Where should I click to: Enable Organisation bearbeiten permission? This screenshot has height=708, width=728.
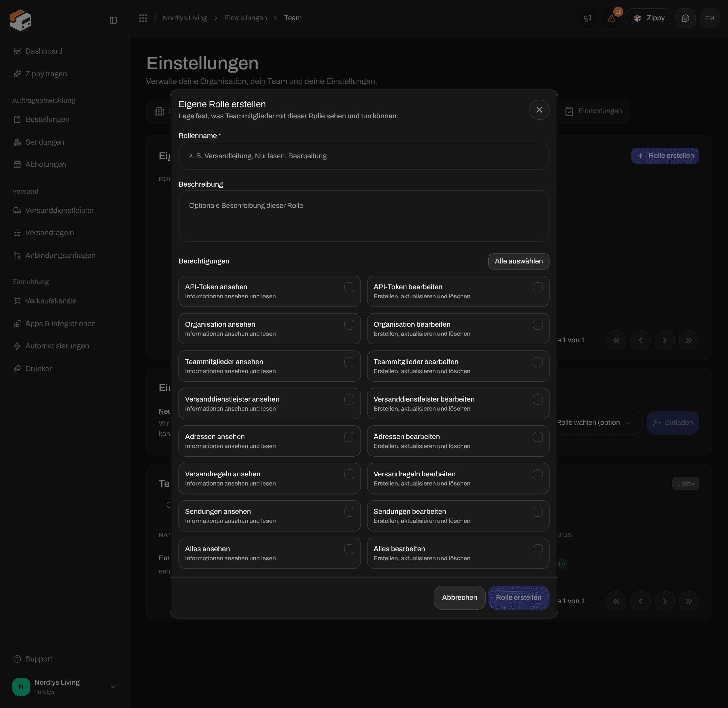(538, 325)
